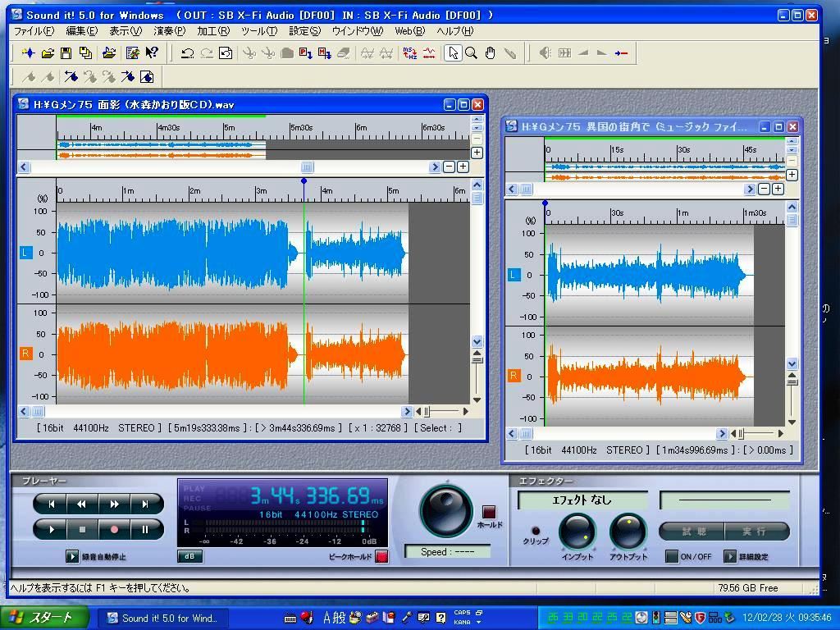This screenshot has width=840, height=630.
Task: Click the Pause button in player
Action: [144, 529]
